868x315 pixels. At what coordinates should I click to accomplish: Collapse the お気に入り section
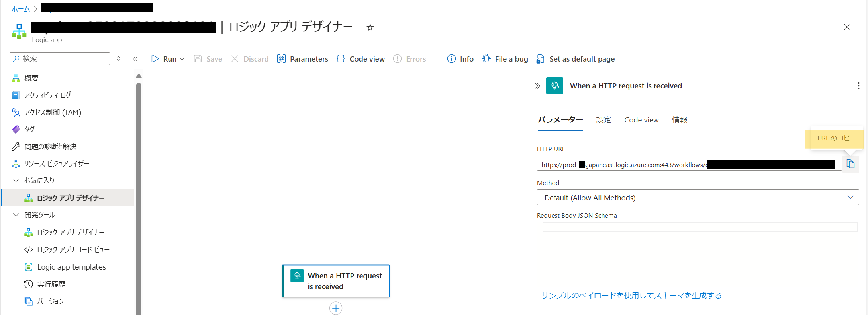click(x=16, y=180)
